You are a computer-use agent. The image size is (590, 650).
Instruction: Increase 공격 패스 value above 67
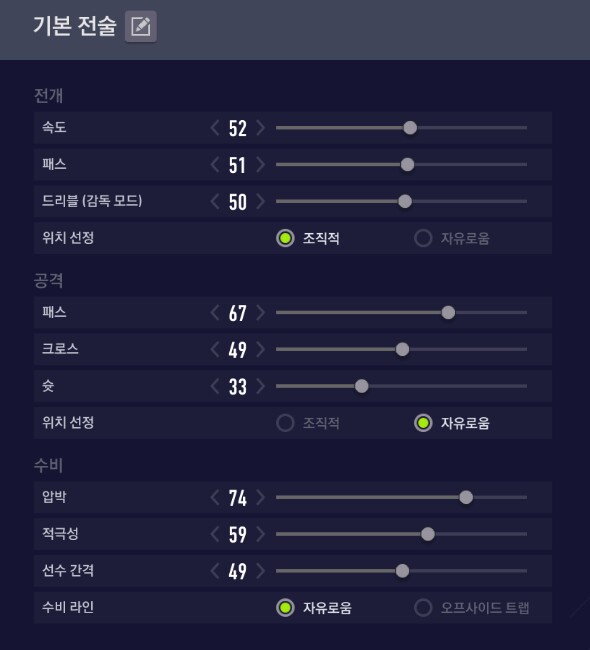[260, 313]
